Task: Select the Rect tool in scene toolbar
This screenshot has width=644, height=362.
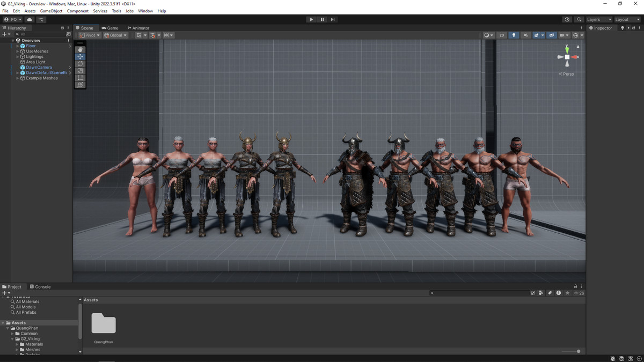Action: point(80,78)
